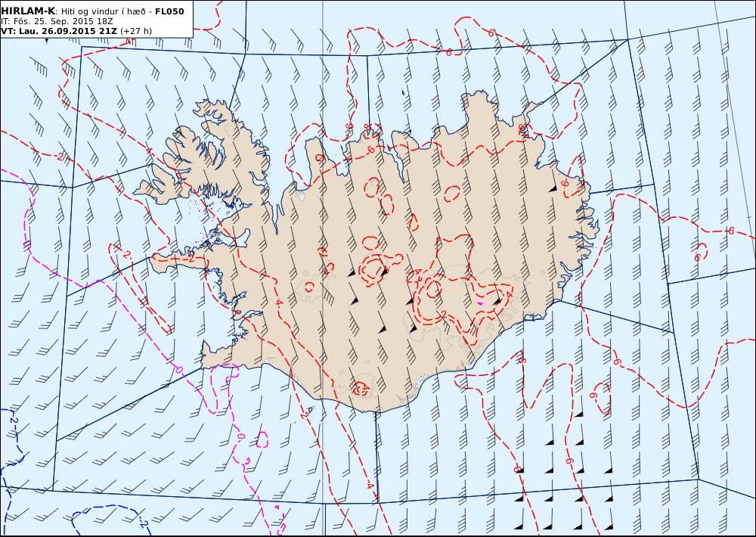Click the FL050 flight level label

click(169, 11)
